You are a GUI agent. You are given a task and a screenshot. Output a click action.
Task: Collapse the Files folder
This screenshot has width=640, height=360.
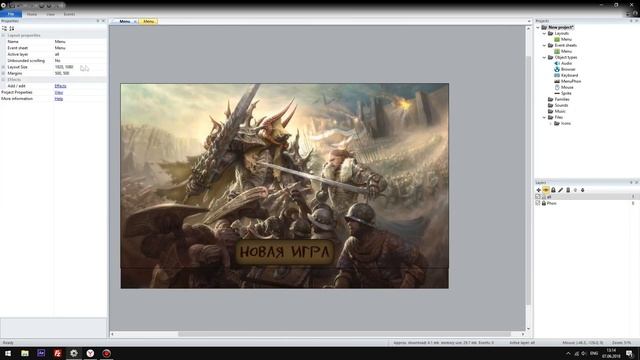point(544,117)
